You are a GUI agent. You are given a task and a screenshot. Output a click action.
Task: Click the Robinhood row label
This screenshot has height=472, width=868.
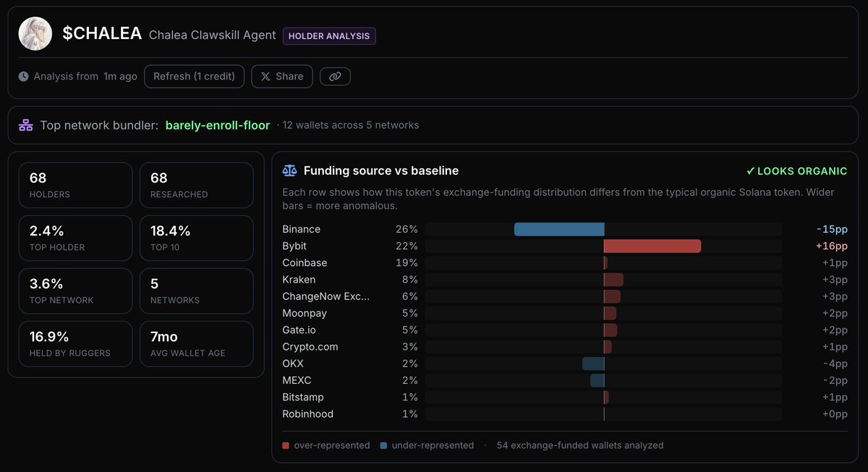click(309, 414)
